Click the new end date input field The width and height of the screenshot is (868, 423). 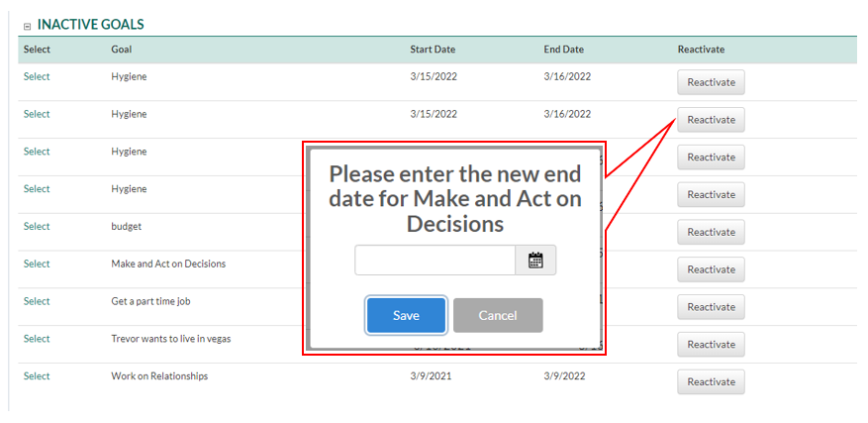tap(434, 261)
